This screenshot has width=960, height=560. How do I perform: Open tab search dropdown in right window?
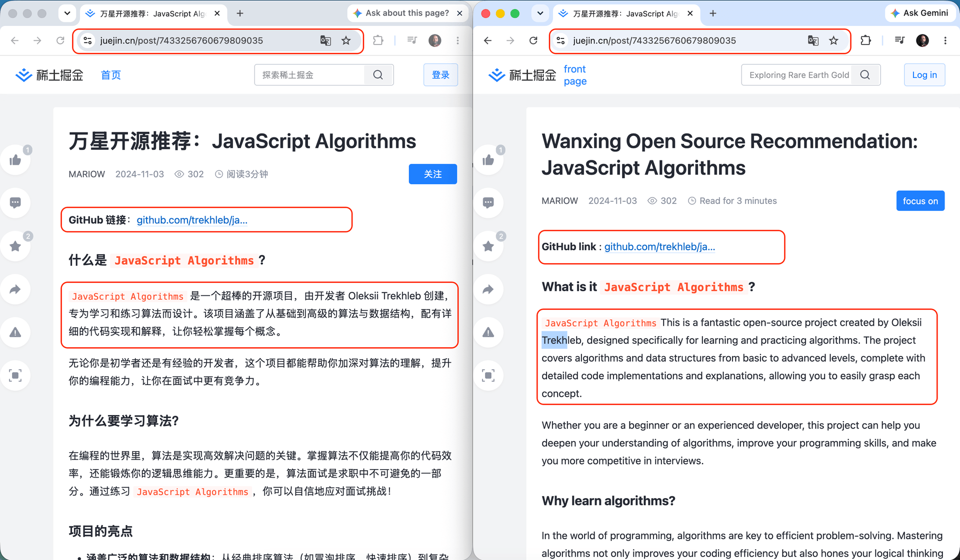[x=540, y=13]
